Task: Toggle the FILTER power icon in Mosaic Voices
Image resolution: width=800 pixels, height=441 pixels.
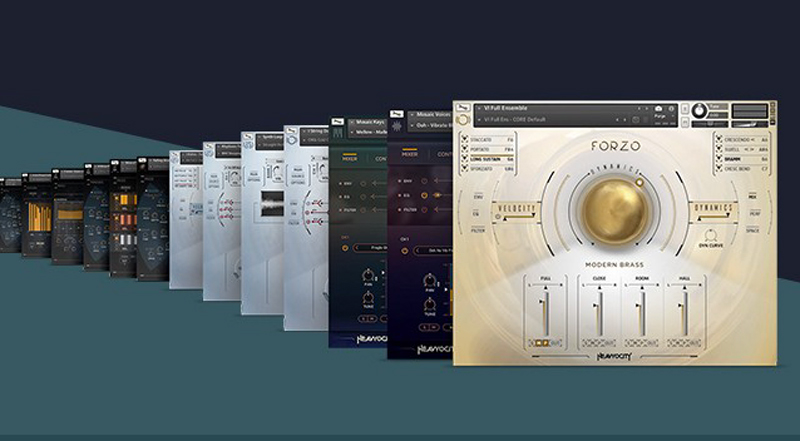Action: click(424, 209)
